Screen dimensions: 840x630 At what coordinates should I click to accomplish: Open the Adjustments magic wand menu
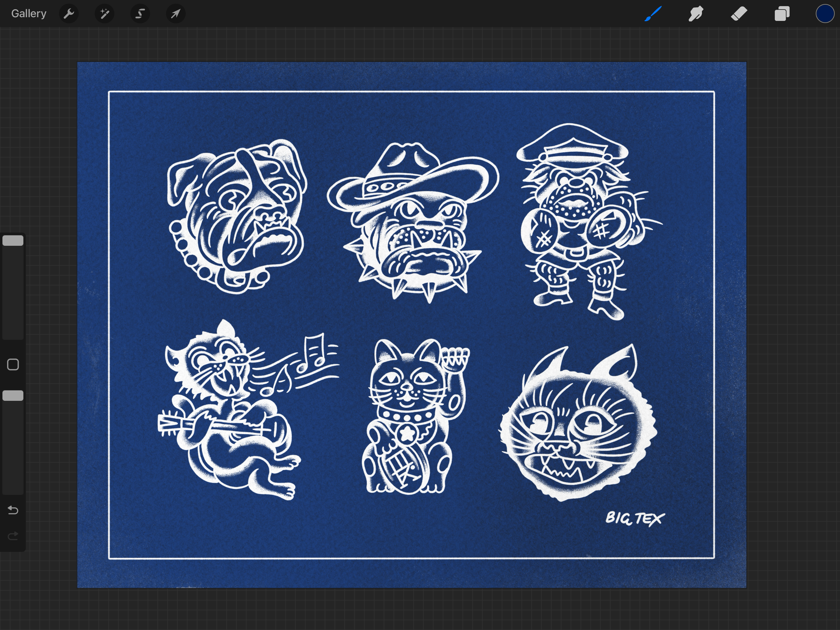(x=104, y=14)
